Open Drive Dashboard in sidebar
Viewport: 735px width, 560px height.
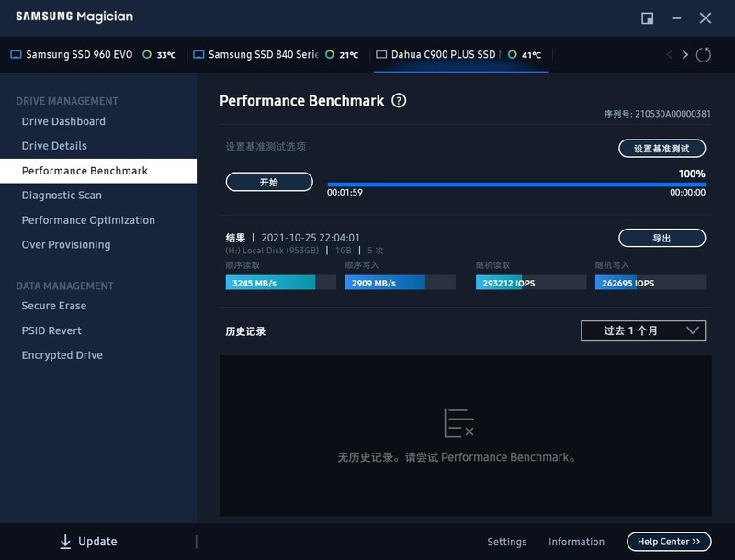[x=63, y=121]
